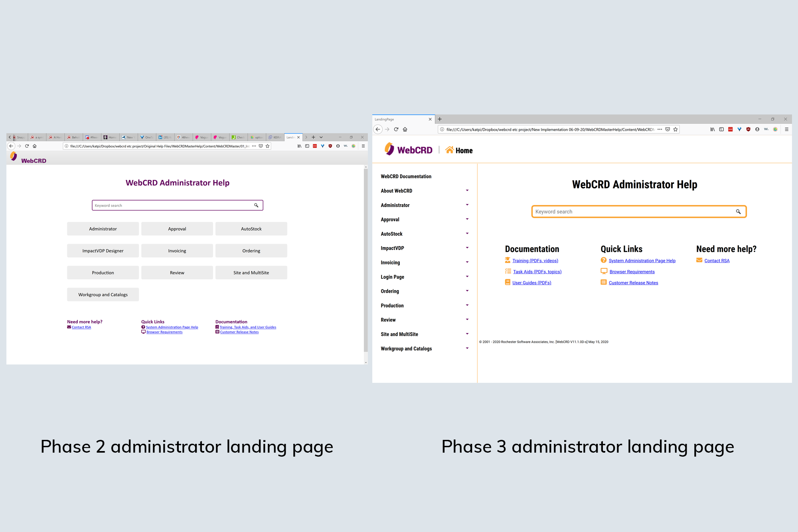Expand Workgroup and Catalogs in the Phase 3 sidebar
Image resolution: width=798 pixels, height=532 pixels.
click(467, 349)
